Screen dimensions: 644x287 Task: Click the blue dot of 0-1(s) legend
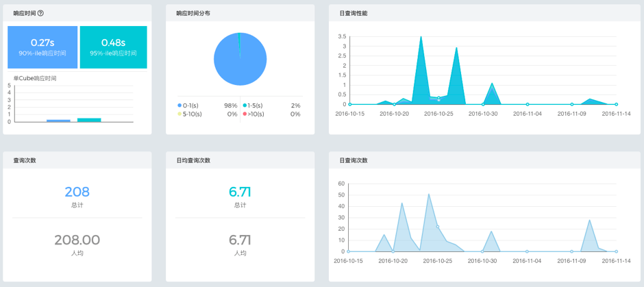tap(179, 105)
